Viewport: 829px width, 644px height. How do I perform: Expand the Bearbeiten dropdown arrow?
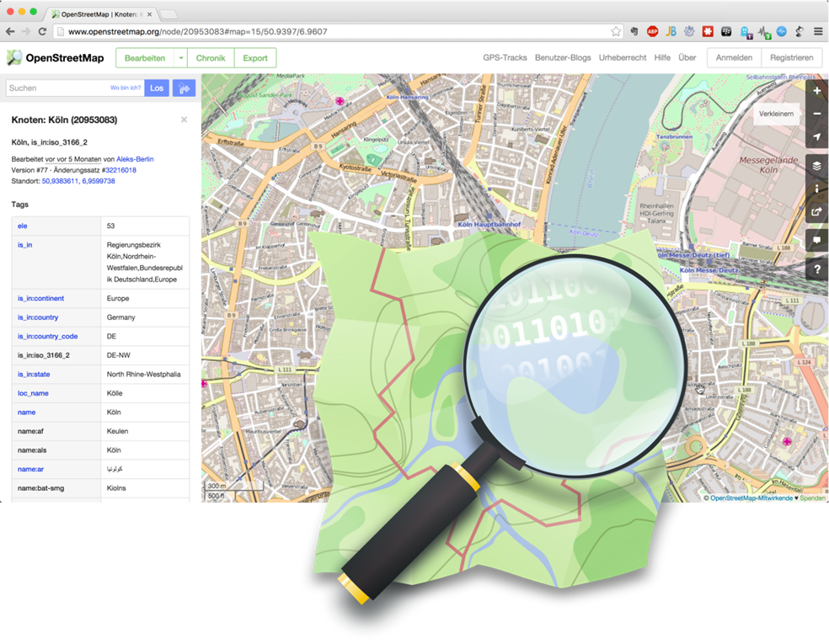pos(181,58)
